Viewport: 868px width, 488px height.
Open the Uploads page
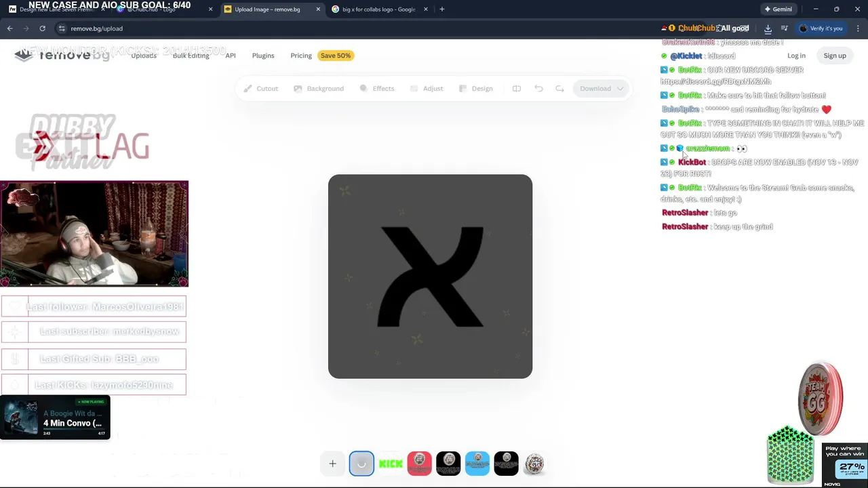(144, 56)
